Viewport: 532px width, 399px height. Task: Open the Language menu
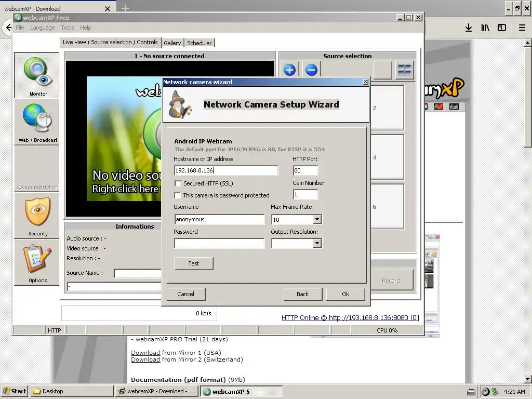coord(43,28)
